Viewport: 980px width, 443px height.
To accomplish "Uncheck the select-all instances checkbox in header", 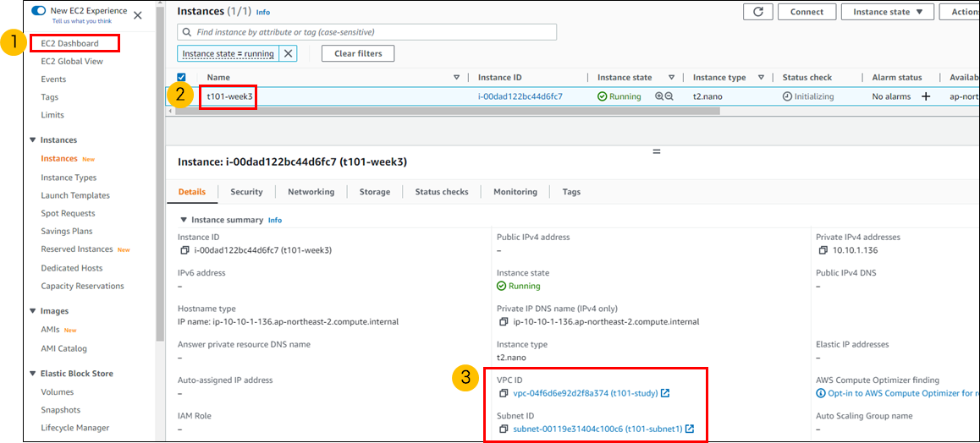I will [x=182, y=78].
